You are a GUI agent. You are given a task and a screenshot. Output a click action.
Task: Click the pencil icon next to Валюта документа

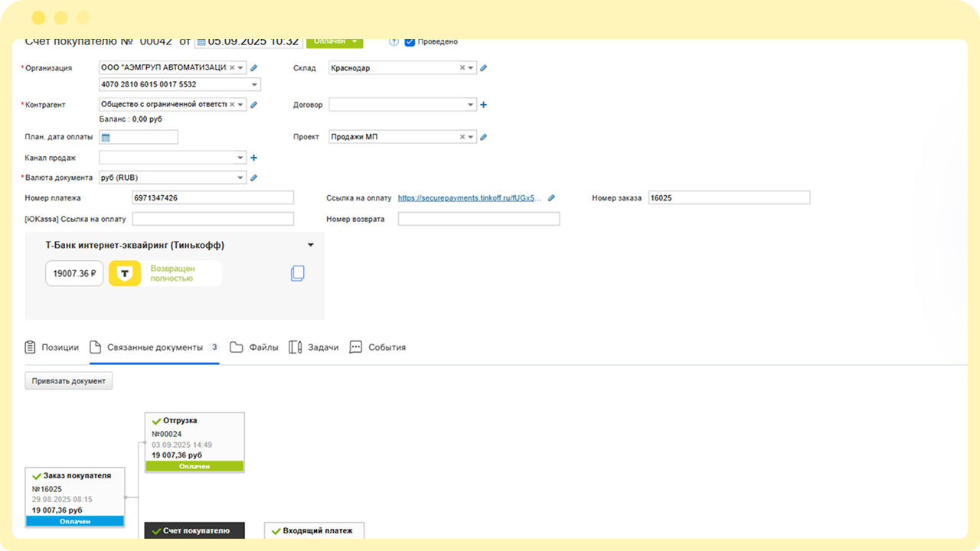pos(254,178)
